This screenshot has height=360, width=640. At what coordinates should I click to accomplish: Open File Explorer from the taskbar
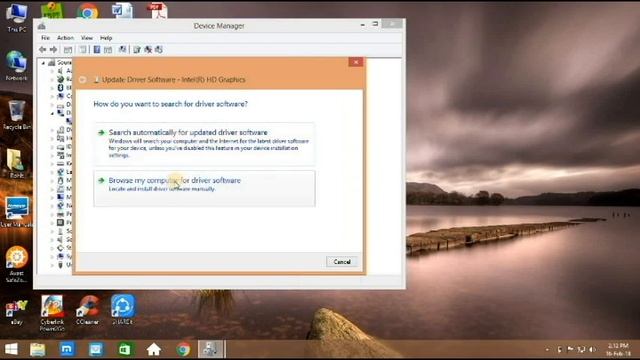point(38,349)
